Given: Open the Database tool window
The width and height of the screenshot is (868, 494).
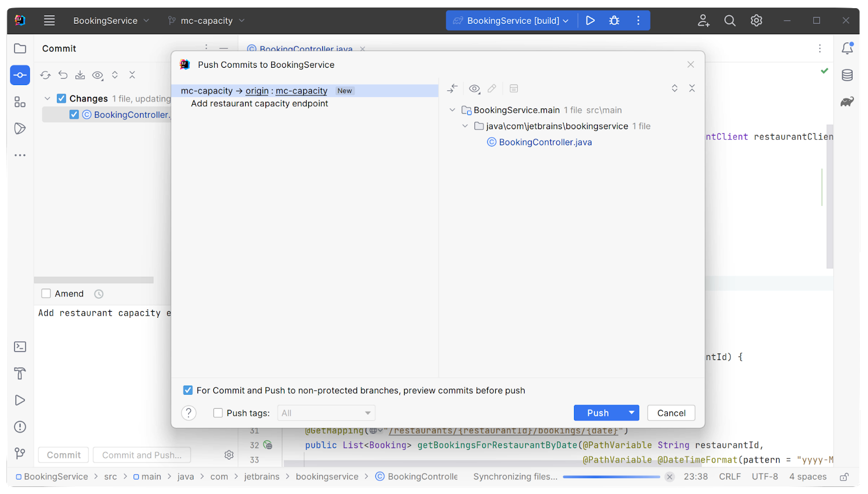Looking at the screenshot, I should coord(847,75).
